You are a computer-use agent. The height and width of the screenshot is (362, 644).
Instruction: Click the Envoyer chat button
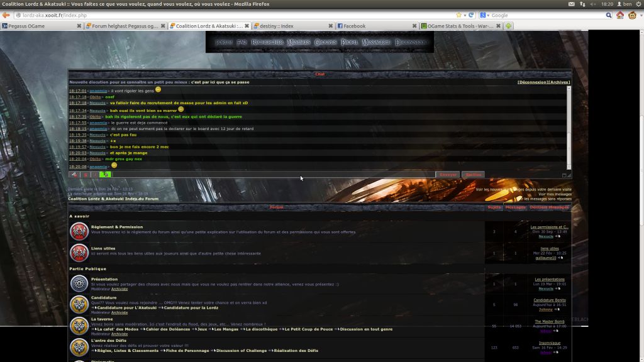pyautogui.click(x=448, y=175)
